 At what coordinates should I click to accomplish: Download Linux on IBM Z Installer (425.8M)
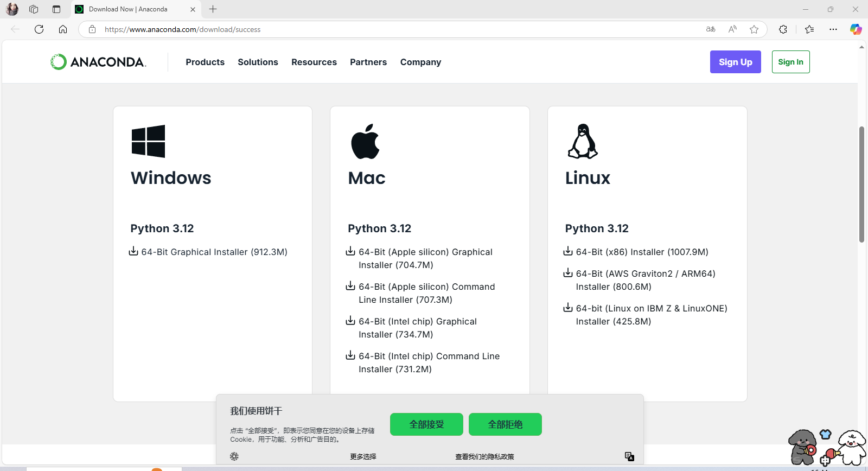[652, 315]
